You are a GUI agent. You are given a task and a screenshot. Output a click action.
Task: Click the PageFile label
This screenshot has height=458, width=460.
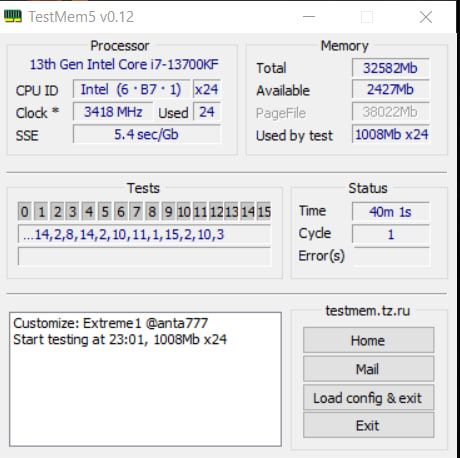point(281,113)
